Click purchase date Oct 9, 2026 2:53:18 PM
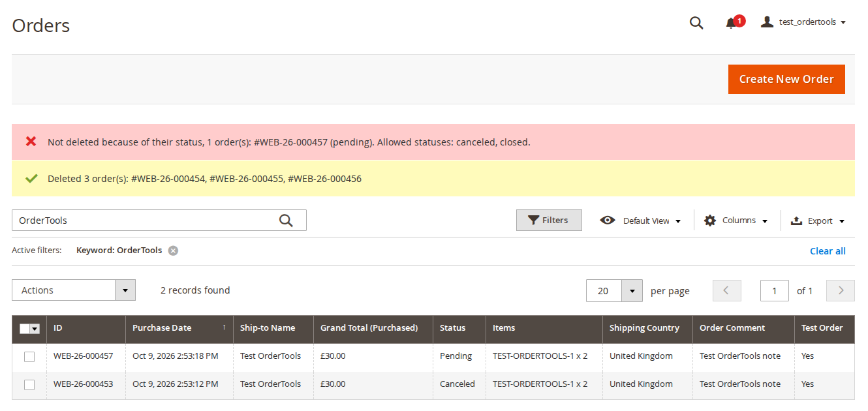This screenshot has width=868, height=411. [176, 356]
